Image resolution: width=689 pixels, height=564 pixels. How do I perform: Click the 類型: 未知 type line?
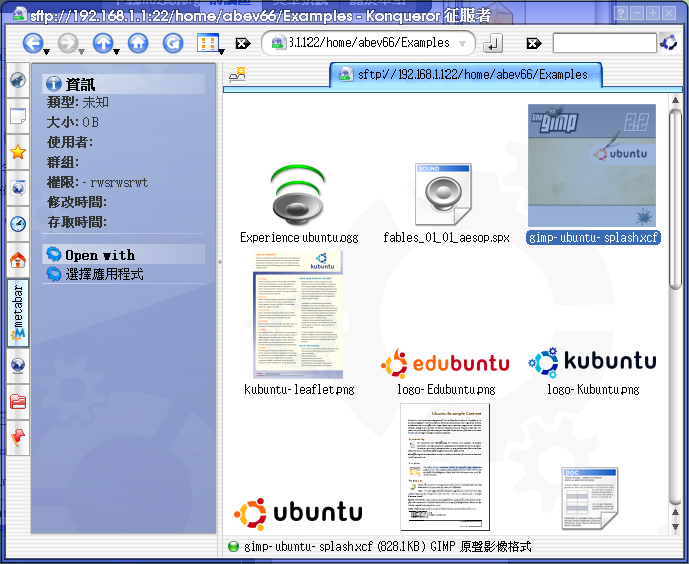77,102
